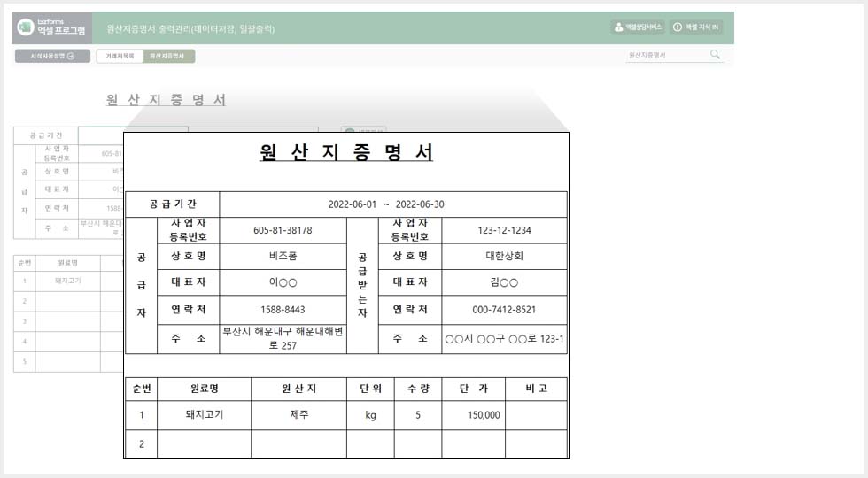Image resolution: width=868 pixels, height=478 pixels.
Task: Select row number 4 in background list
Action: click(25, 342)
